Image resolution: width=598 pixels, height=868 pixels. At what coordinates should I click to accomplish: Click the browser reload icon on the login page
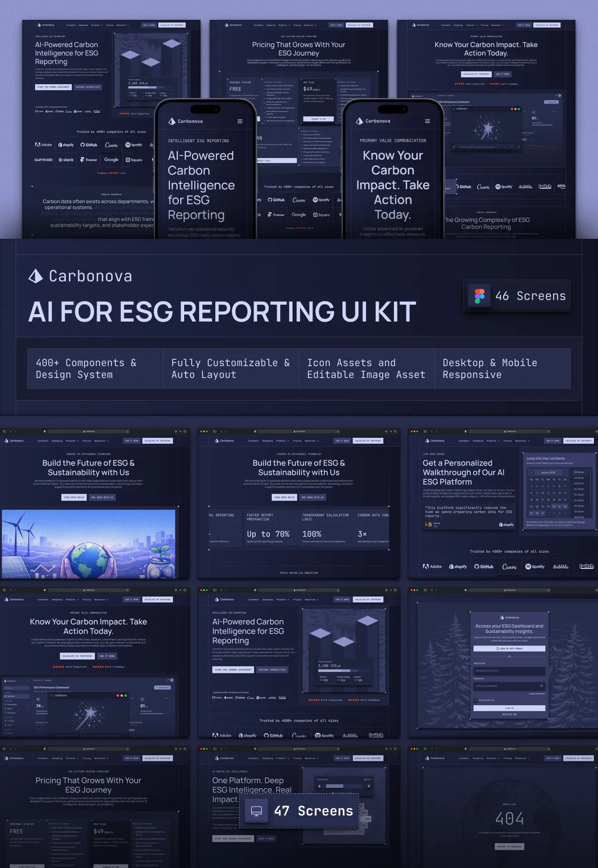(x=548, y=590)
